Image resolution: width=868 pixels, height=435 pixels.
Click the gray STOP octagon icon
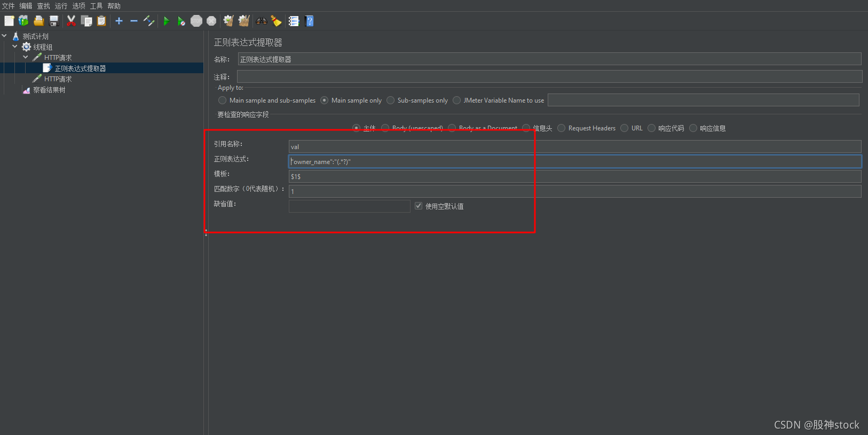click(196, 21)
